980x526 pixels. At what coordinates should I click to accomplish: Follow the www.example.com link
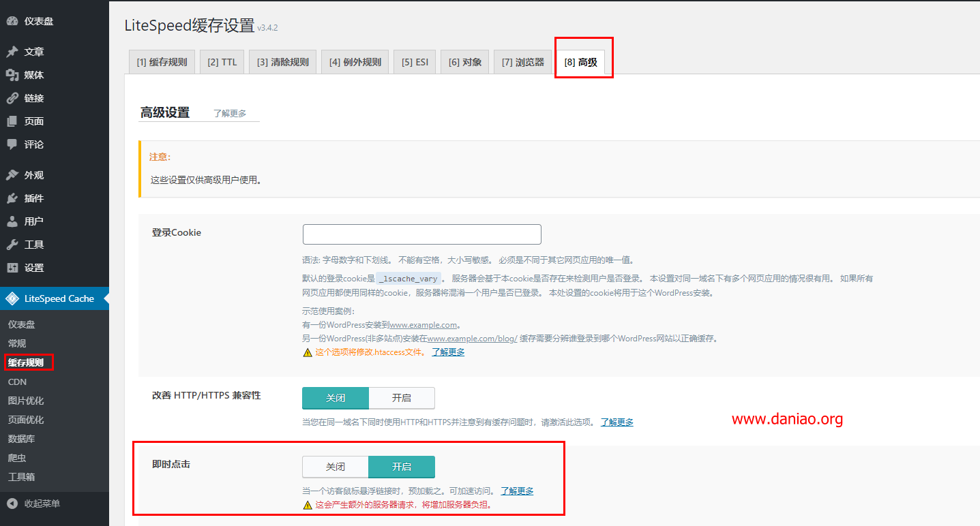click(x=424, y=325)
